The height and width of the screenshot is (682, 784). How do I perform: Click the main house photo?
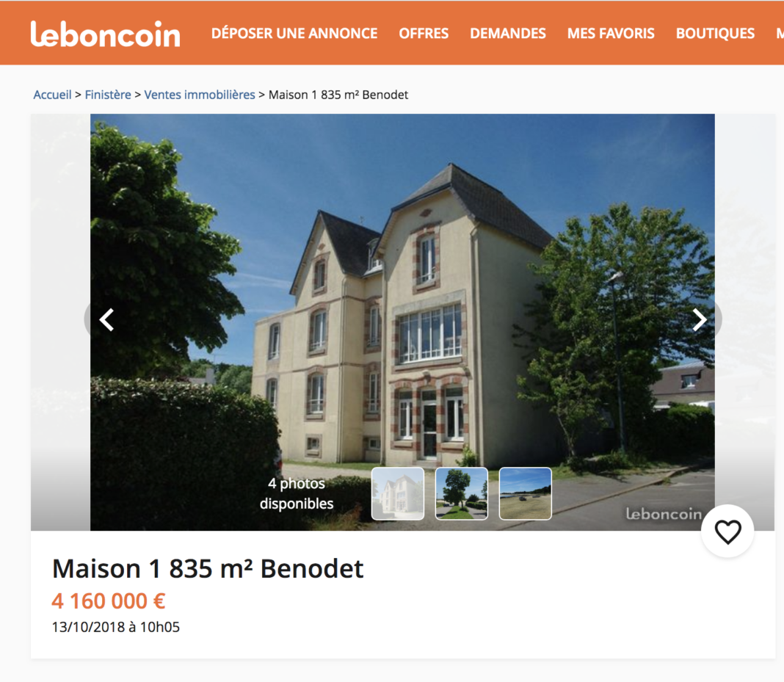click(x=402, y=300)
